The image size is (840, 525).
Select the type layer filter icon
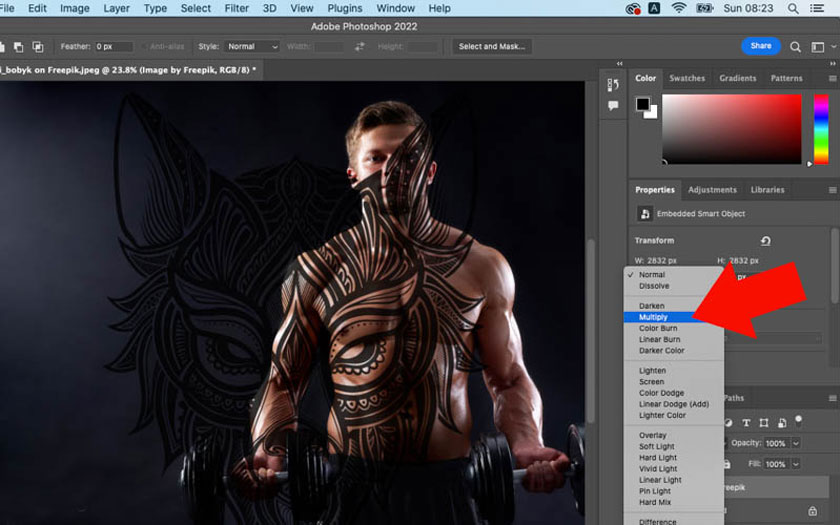[x=748, y=422]
